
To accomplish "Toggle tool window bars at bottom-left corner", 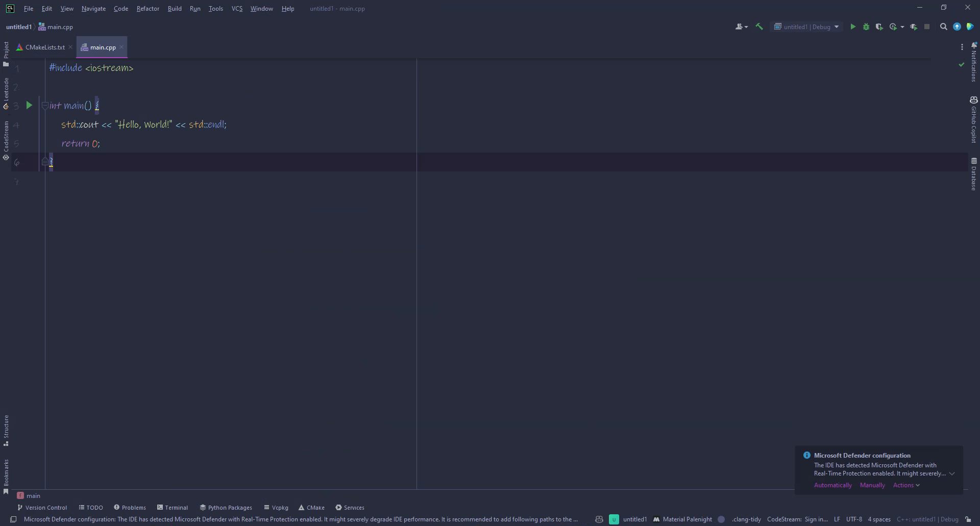I will click(x=14, y=519).
